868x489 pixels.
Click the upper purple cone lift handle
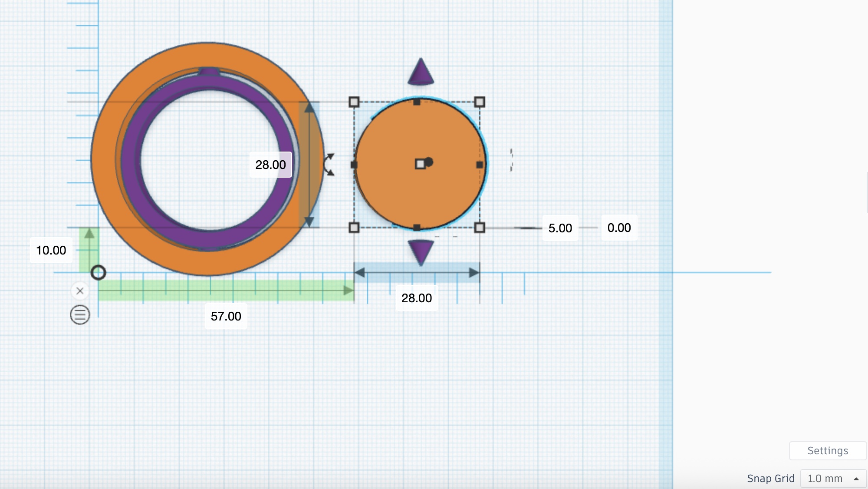[x=421, y=72]
